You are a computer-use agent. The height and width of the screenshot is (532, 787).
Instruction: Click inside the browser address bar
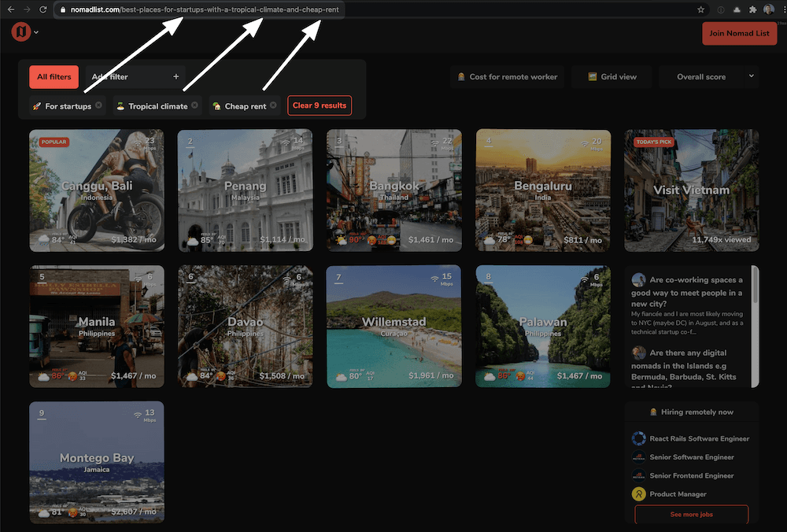[197, 10]
